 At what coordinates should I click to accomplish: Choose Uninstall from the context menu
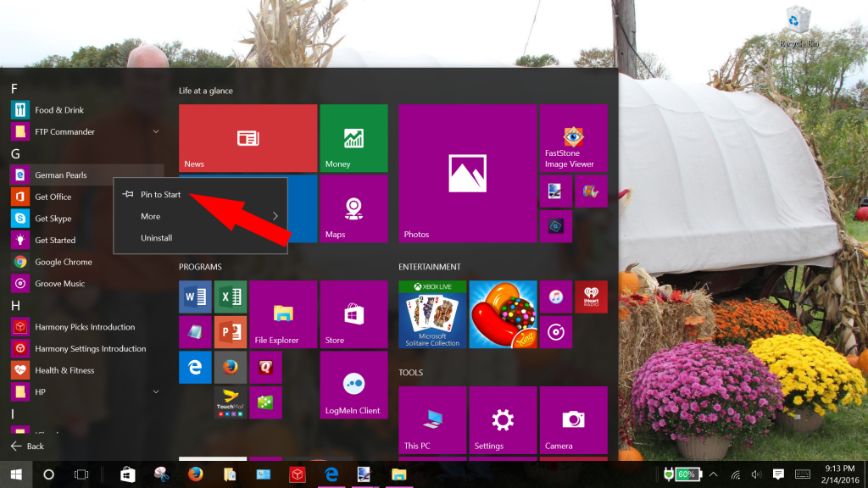pyautogui.click(x=200, y=238)
